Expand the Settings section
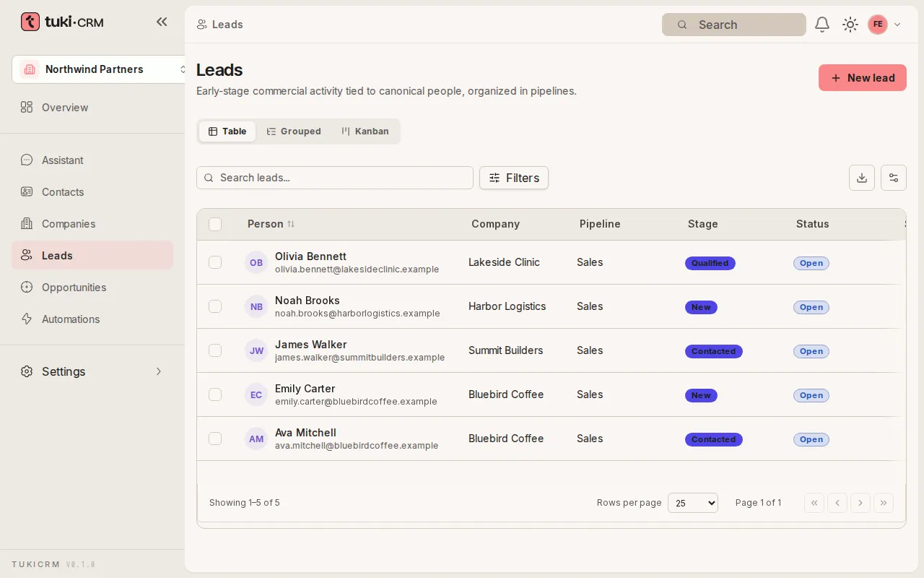Image resolution: width=924 pixels, height=578 pixels. click(x=92, y=371)
